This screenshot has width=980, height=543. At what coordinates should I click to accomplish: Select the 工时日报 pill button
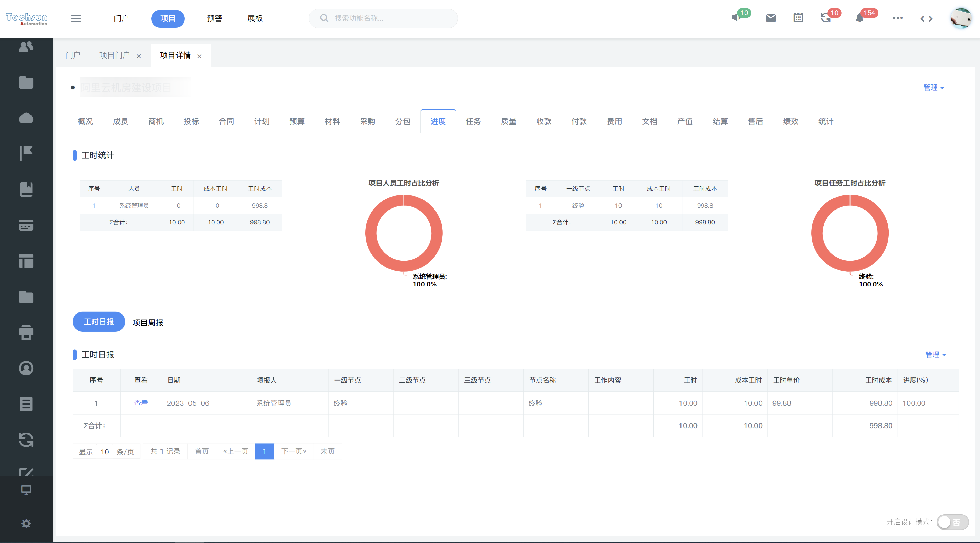pyautogui.click(x=99, y=322)
